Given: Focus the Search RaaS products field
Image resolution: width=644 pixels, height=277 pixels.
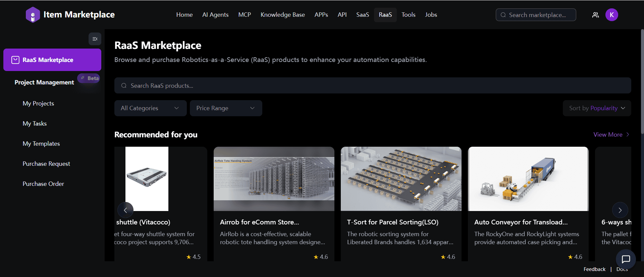Looking at the screenshot, I should (x=373, y=86).
